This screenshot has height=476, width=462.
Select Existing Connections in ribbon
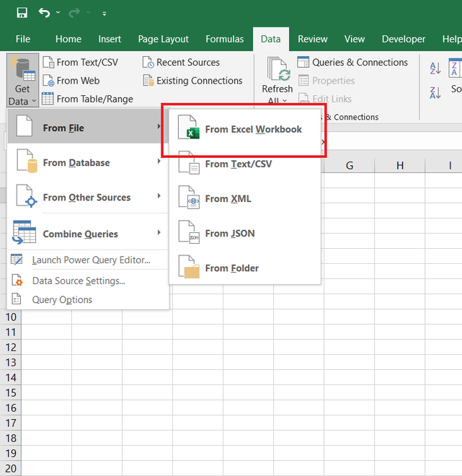(x=198, y=81)
